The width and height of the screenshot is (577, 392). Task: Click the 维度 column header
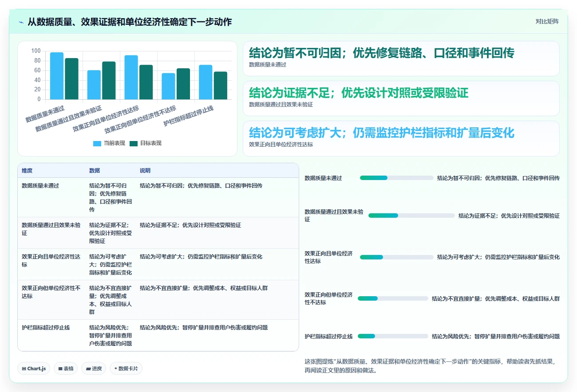tap(27, 170)
